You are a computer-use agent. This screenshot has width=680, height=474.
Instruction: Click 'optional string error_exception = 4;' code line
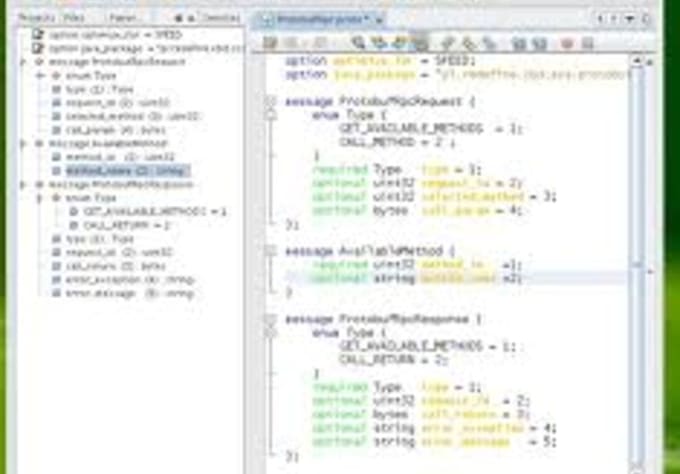coord(434,428)
